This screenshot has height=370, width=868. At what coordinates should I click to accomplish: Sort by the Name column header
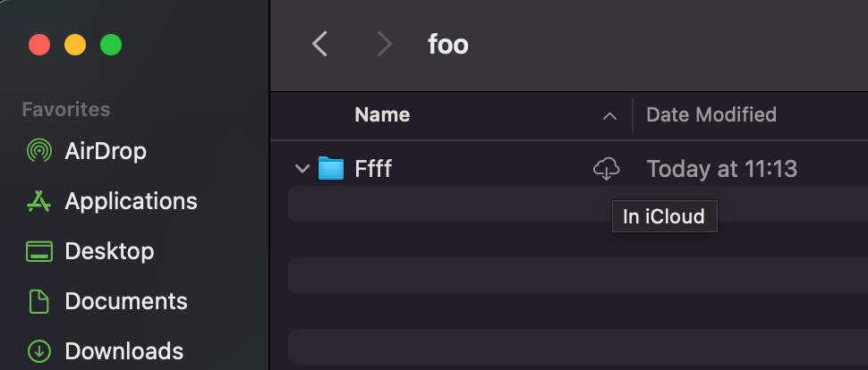[x=382, y=114]
